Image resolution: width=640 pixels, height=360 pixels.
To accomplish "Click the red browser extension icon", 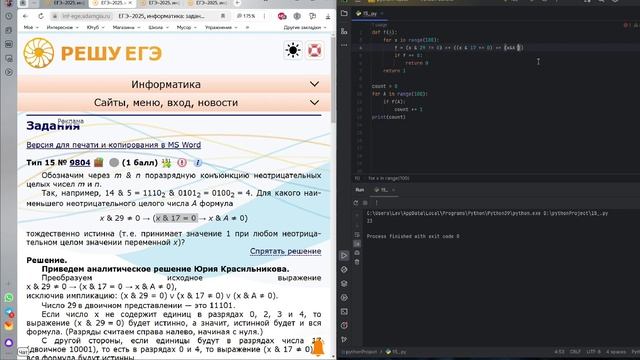I will [282, 16].
